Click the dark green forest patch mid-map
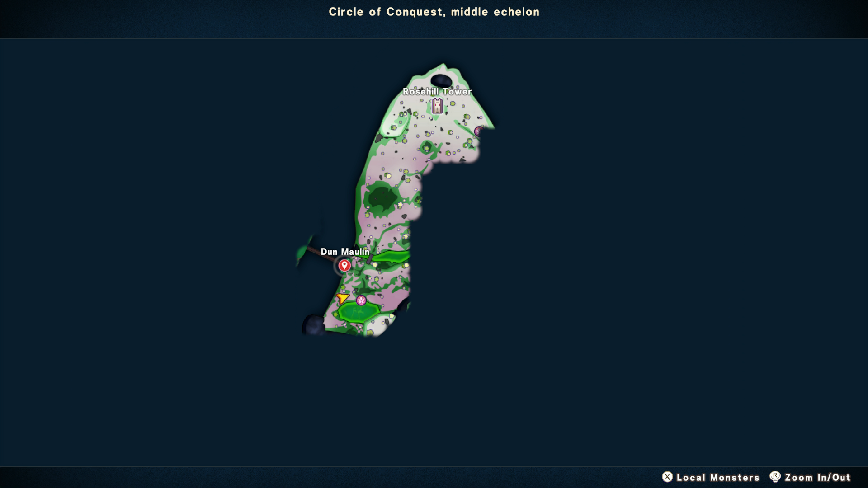Image resolution: width=868 pixels, height=488 pixels. point(382,197)
